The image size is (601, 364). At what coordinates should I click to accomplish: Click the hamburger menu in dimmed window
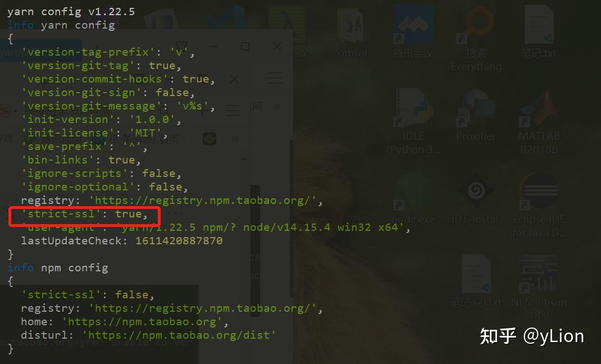click(275, 78)
